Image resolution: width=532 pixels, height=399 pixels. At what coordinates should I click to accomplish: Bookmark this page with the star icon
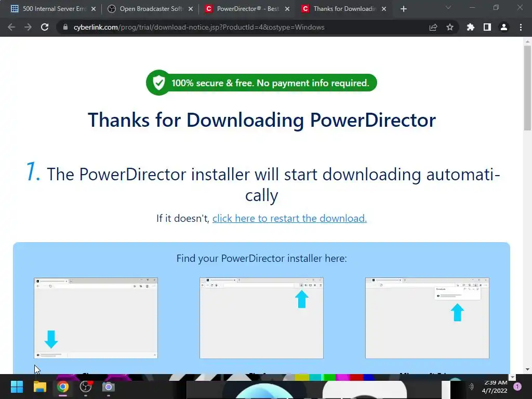pyautogui.click(x=450, y=27)
